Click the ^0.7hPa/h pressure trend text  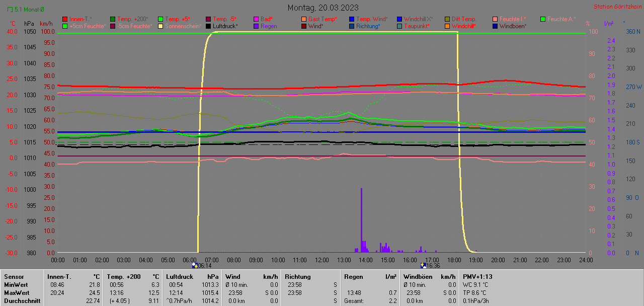pyautogui.click(x=180, y=300)
